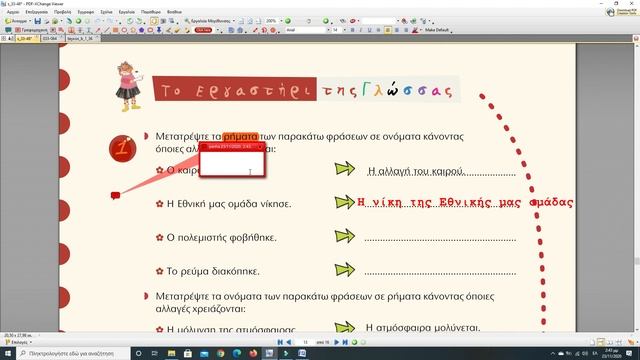This screenshot has height=360, width=640.
Task: Go to first page with navigation button
Action: click(280, 342)
